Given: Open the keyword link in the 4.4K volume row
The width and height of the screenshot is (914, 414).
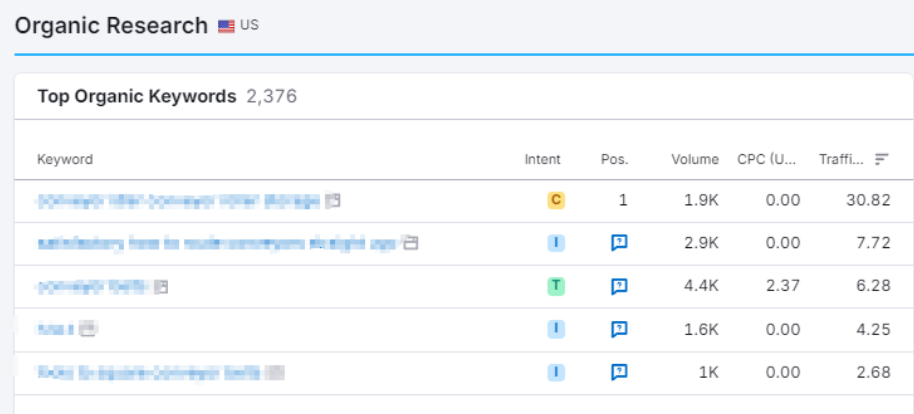Looking at the screenshot, I should pos(92,287).
